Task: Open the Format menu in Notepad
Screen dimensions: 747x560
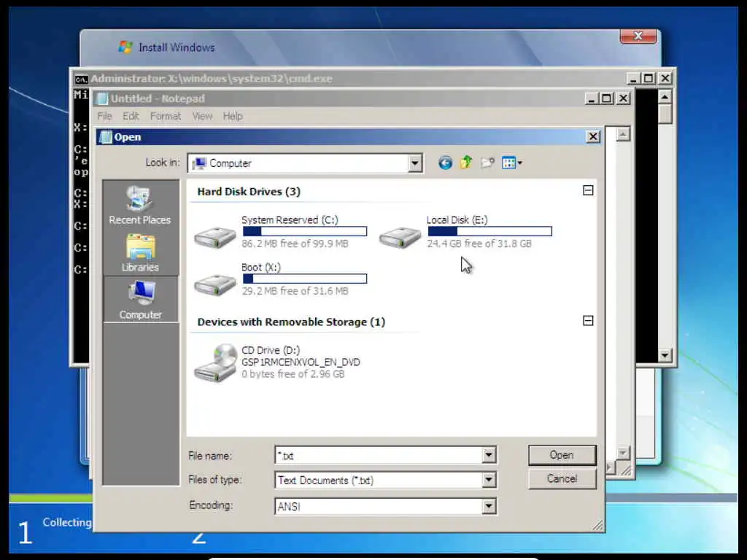Action: click(x=166, y=116)
